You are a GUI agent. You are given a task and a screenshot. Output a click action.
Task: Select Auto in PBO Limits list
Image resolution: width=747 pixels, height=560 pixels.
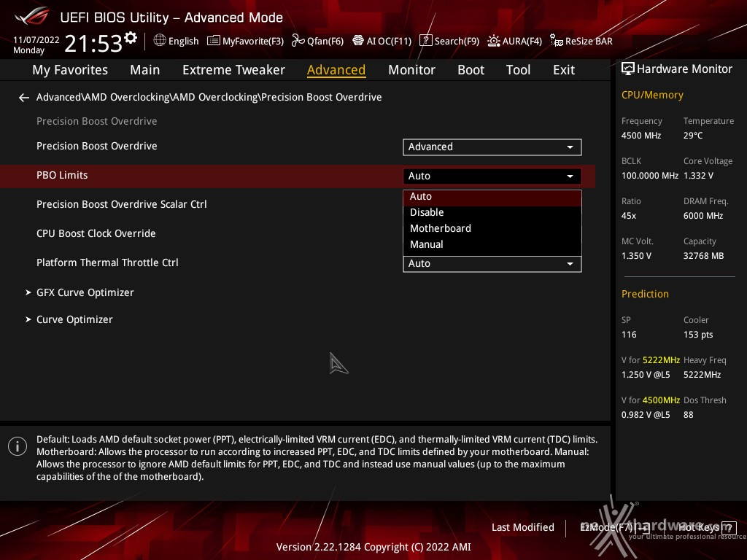492,197
